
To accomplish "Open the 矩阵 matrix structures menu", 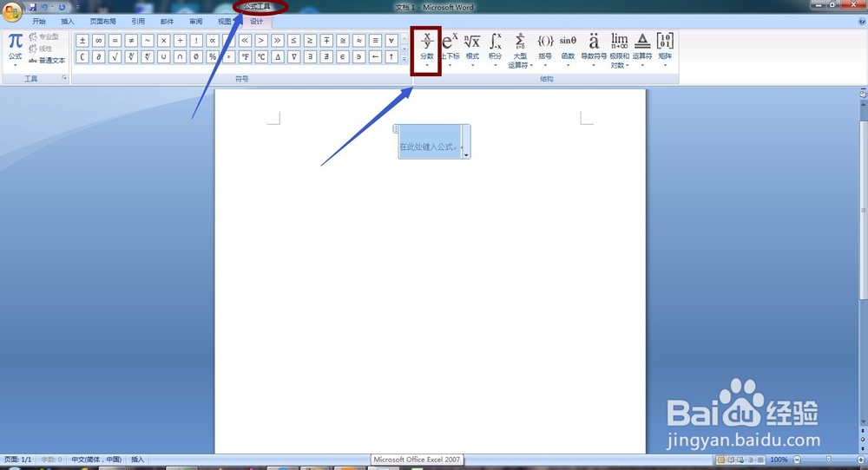I will click(x=665, y=49).
